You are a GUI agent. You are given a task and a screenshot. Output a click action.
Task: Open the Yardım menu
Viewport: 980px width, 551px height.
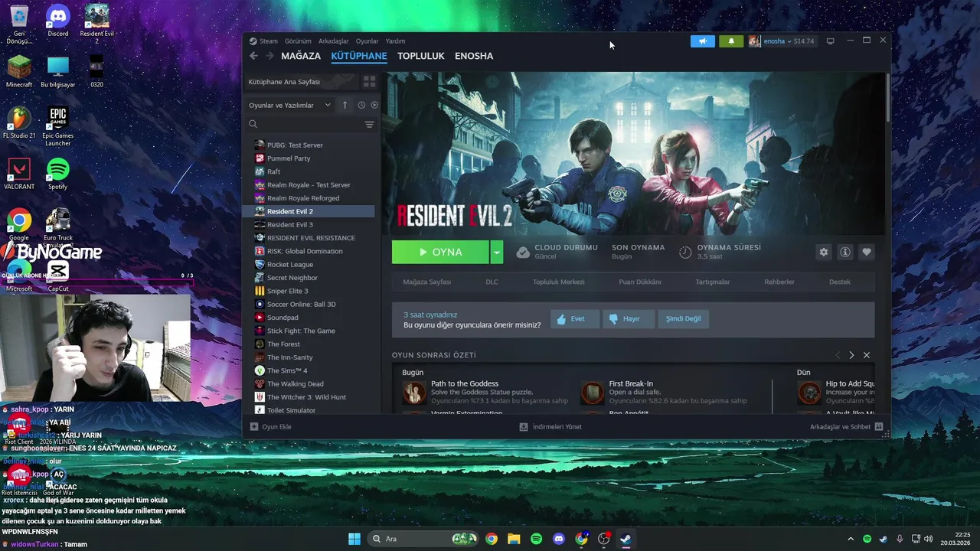coord(395,41)
